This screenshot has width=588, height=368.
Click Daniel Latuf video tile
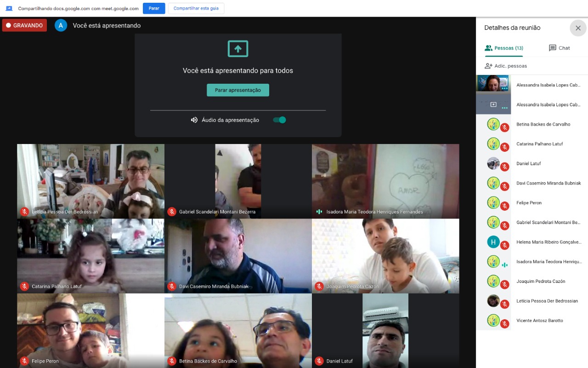tap(385, 331)
